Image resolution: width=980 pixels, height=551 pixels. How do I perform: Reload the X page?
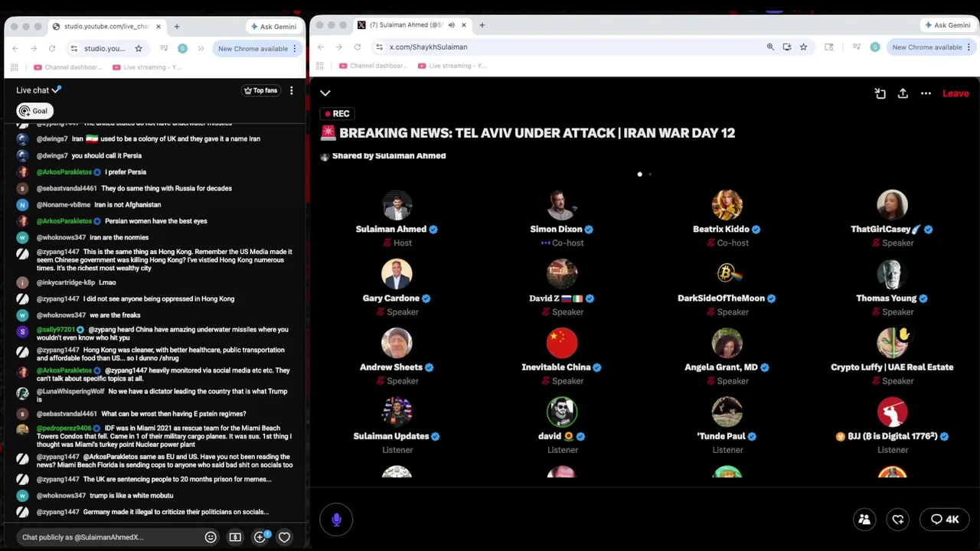coord(358,47)
